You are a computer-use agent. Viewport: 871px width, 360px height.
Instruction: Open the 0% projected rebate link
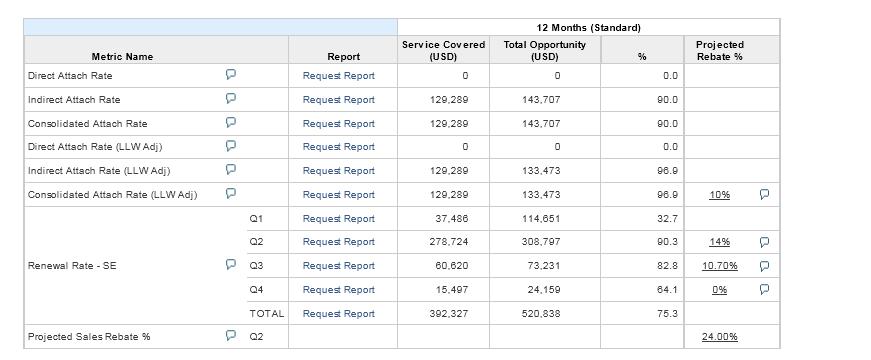719,290
